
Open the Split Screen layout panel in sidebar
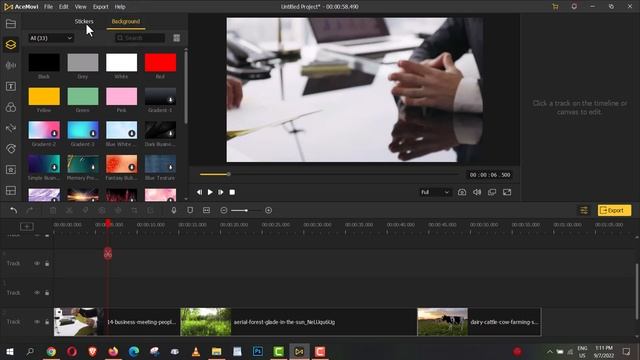pyautogui.click(x=11, y=191)
